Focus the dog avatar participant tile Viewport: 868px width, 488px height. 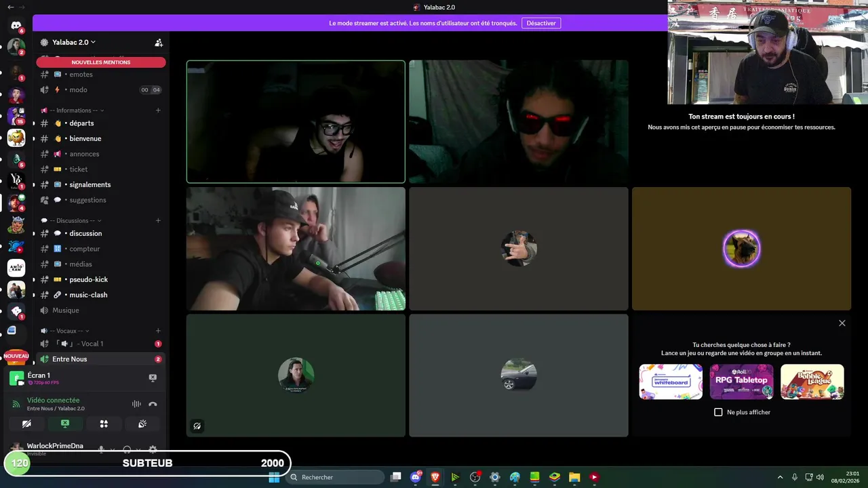[741, 249]
